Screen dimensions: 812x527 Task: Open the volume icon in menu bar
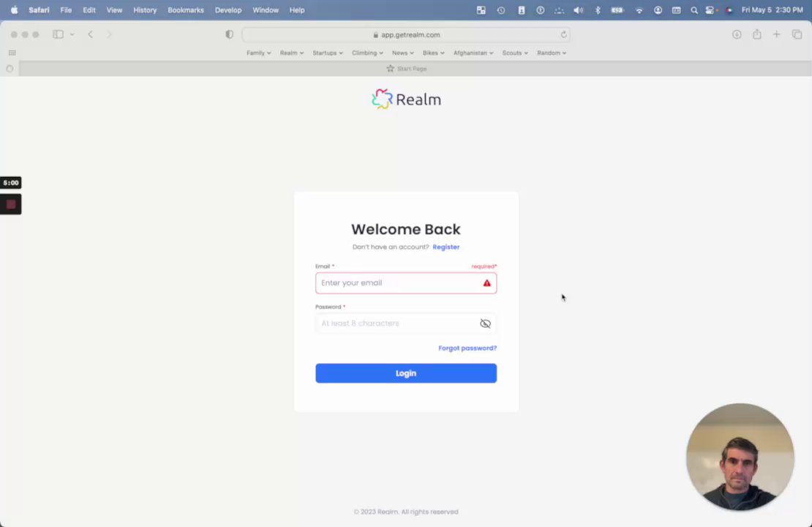pyautogui.click(x=579, y=10)
